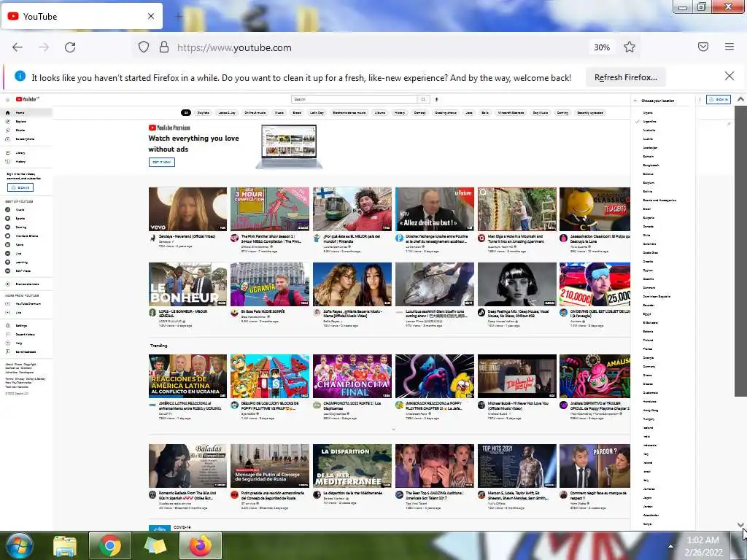Select the All filter chip
This screenshot has height=560, width=747.
pyautogui.click(x=186, y=113)
